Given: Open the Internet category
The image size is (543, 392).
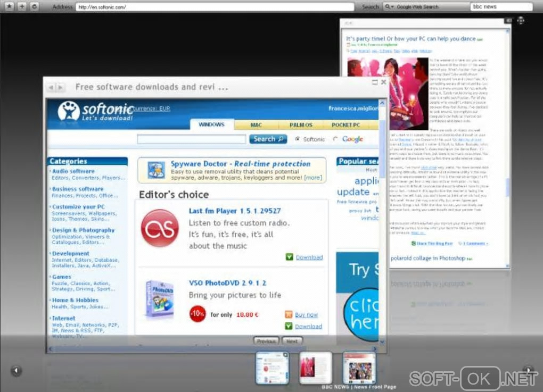Looking at the screenshot, I should 64,318.
